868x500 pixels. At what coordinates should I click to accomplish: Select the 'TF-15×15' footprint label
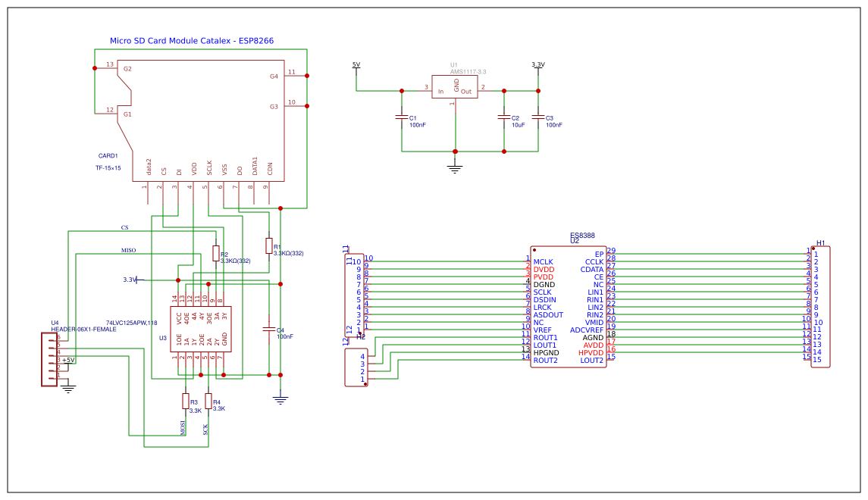coord(108,168)
